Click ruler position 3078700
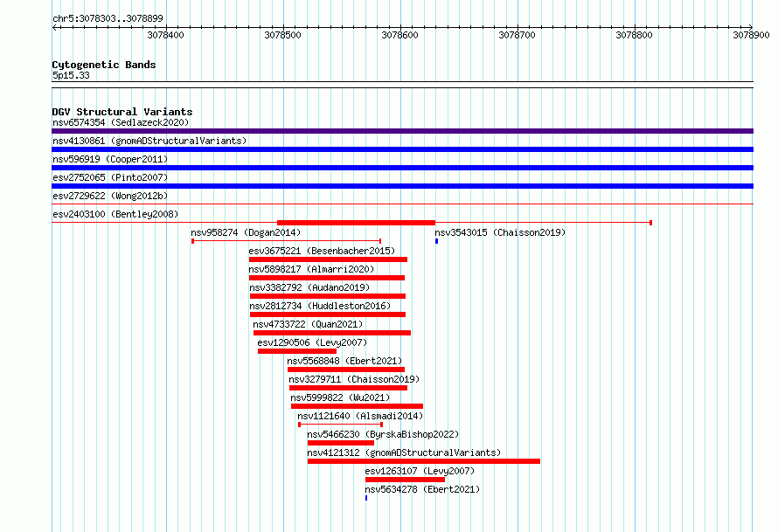Viewport: 778px width, 532px height. click(517, 35)
